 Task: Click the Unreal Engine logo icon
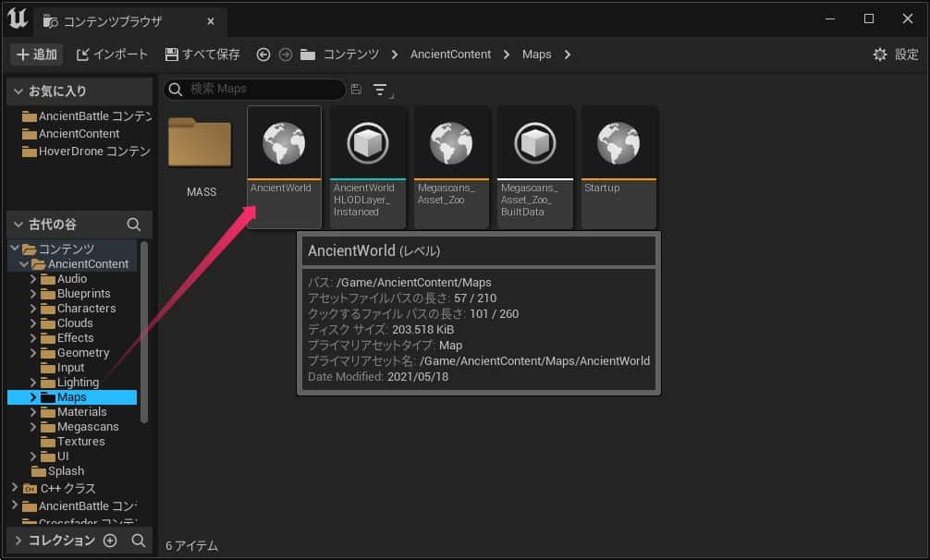pos(18,18)
